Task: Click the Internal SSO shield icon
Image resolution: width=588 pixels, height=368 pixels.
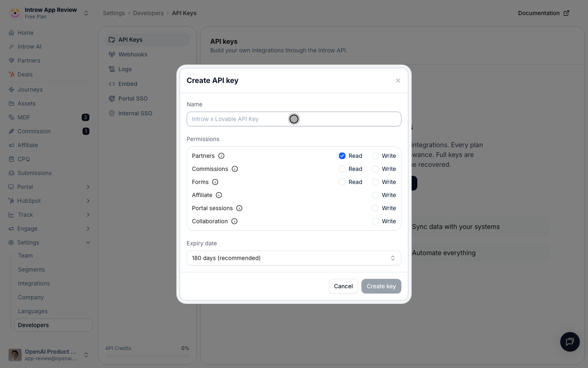Action: [112, 113]
